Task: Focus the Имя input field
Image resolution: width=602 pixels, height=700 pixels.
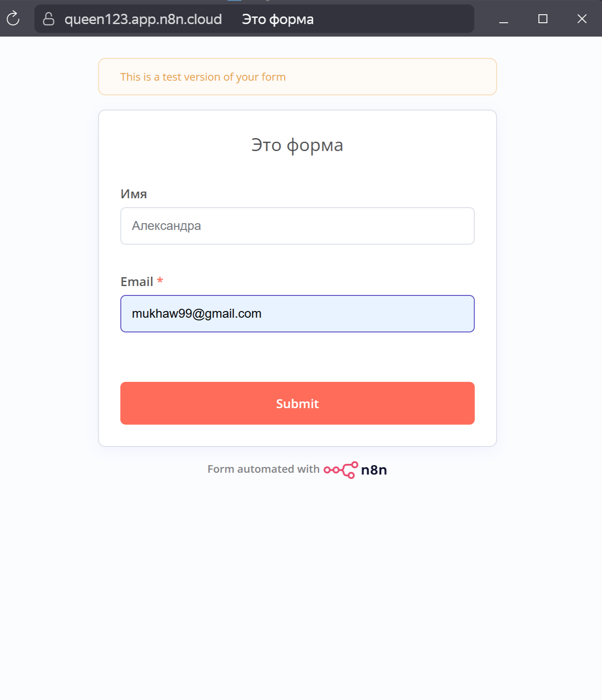Action: click(x=297, y=226)
